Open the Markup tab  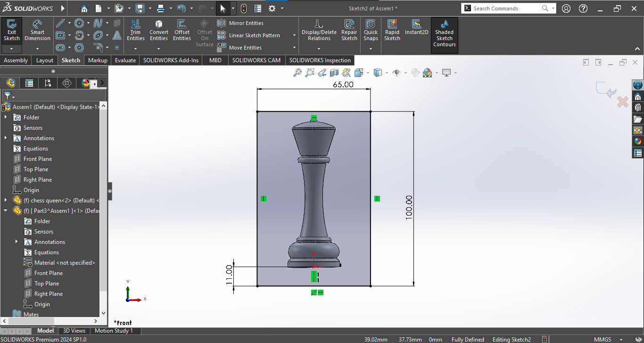(98, 60)
